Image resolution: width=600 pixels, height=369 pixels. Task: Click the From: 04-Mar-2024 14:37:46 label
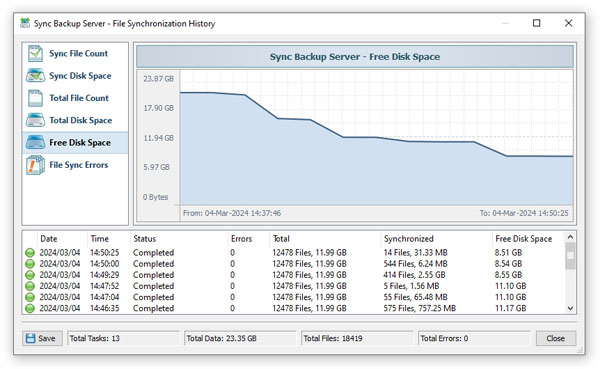(232, 213)
